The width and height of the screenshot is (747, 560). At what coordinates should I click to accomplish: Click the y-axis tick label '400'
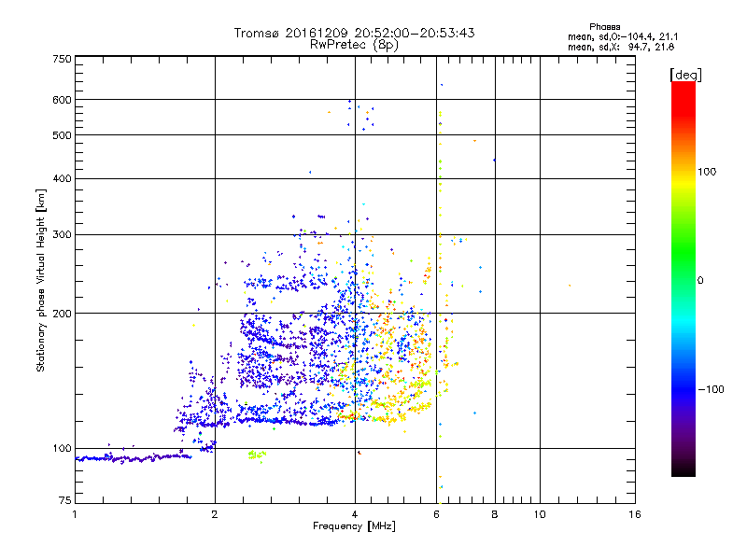pos(62,178)
